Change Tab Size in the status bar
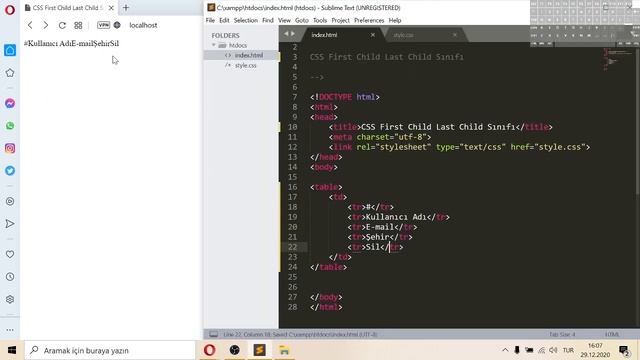The image size is (640, 360). coord(562,334)
